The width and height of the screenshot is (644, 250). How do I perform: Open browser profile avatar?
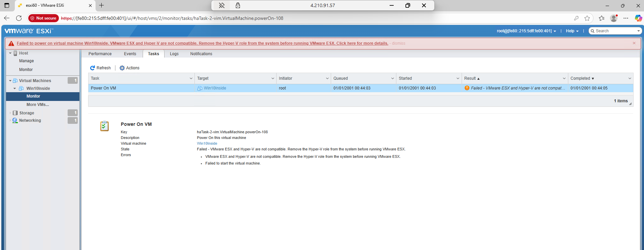coord(614,18)
